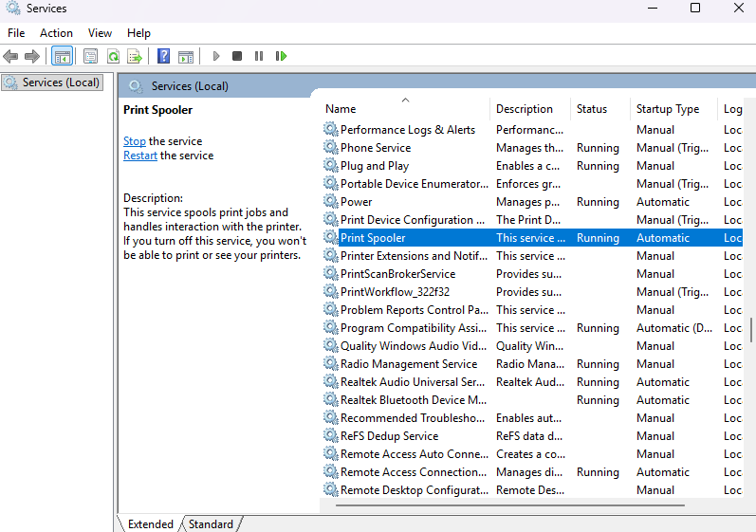Sort by the Startup Type column header
This screenshot has width=756, height=532.
click(667, 109)
